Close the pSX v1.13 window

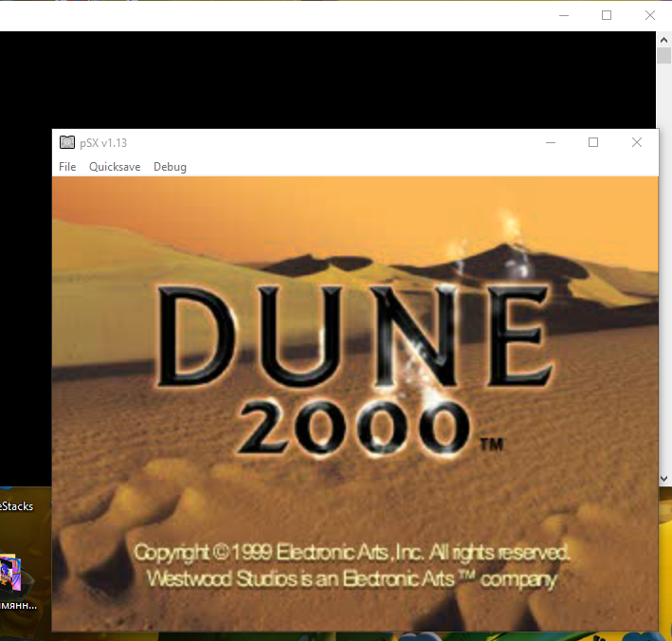click(637, 142)
